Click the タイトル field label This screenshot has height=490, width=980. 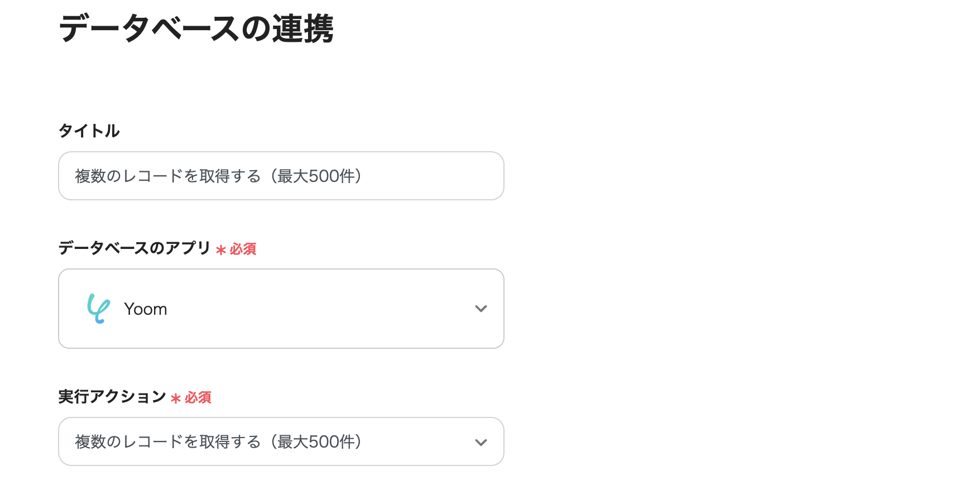click(x=89, y=131)
